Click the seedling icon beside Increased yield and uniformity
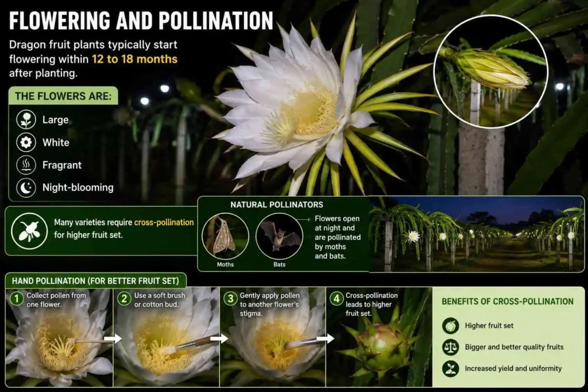This screenshot has height=392, width=588. point(450,369)
